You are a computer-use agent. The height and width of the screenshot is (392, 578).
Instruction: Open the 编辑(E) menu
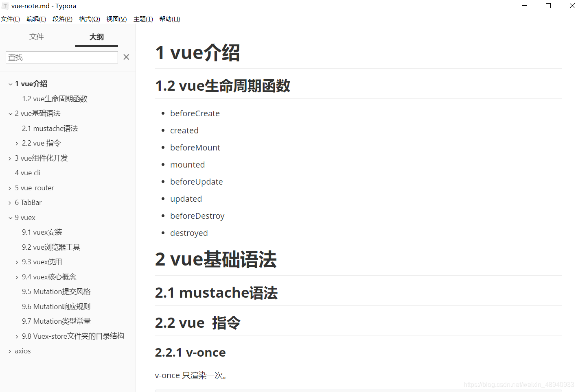tap(36, 19)
